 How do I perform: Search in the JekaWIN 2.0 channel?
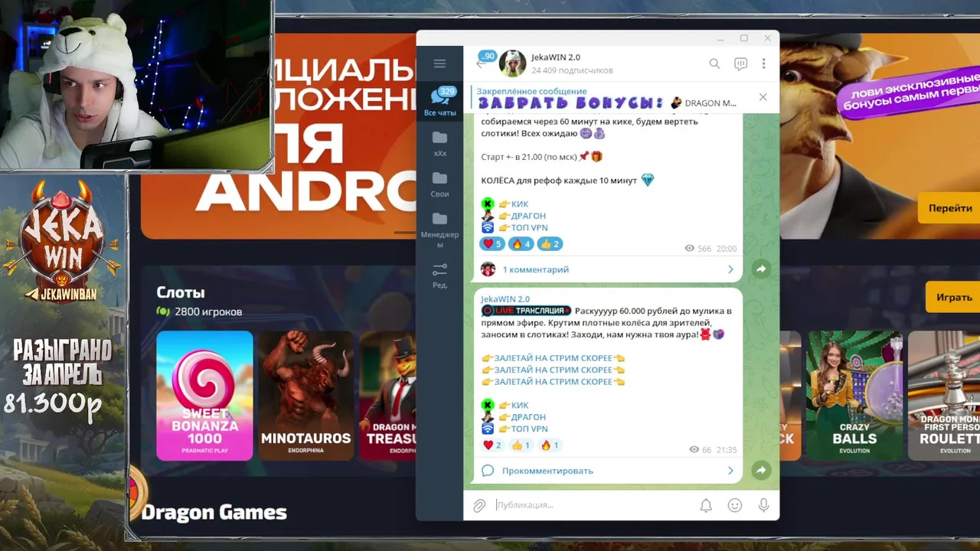pos(714,64)
